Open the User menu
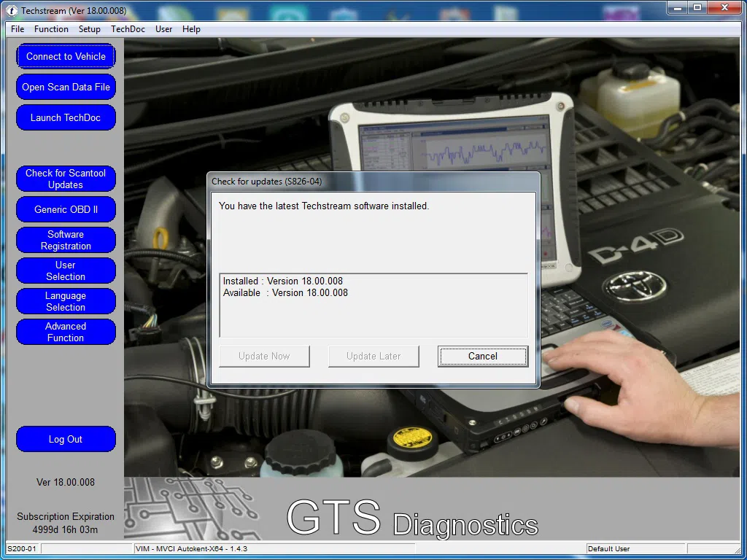Viewport: 747px width, 560px height. pos(164,29)
